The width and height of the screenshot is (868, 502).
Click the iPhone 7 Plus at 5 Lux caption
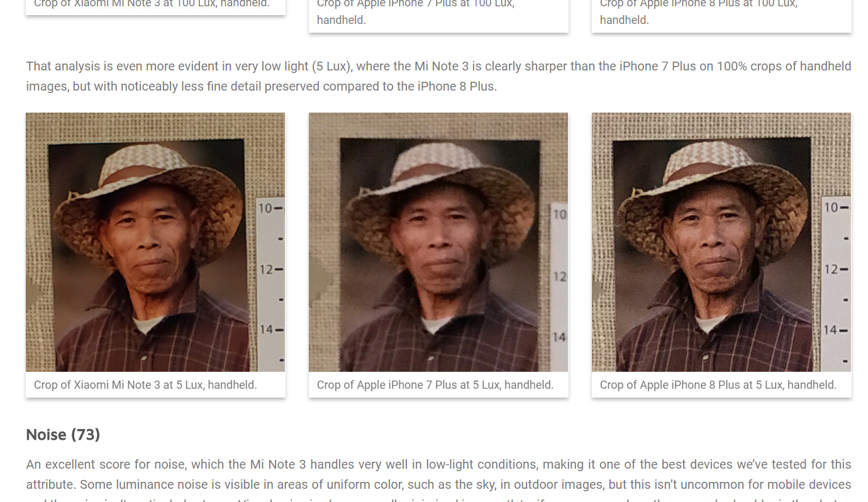pos(435,385)
